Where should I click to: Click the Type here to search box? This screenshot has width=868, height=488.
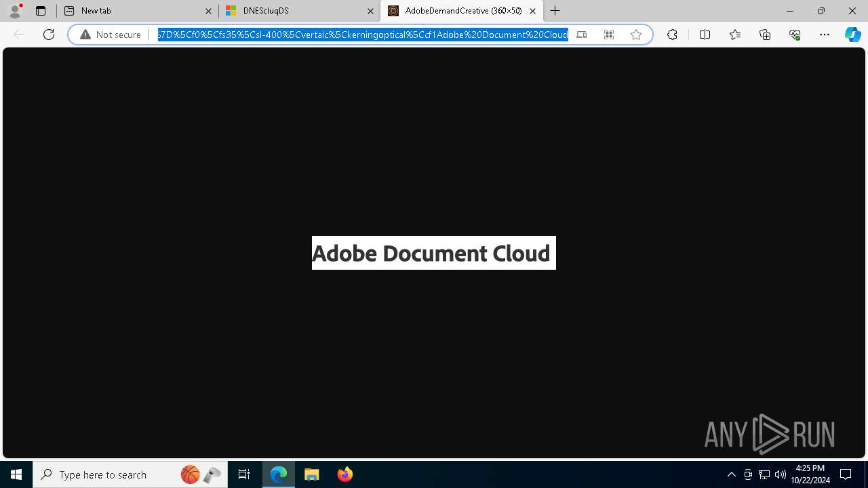point(131,474)
